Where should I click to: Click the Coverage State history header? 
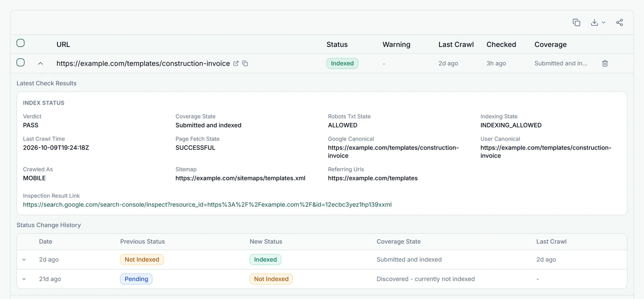(x=398, y=242)
